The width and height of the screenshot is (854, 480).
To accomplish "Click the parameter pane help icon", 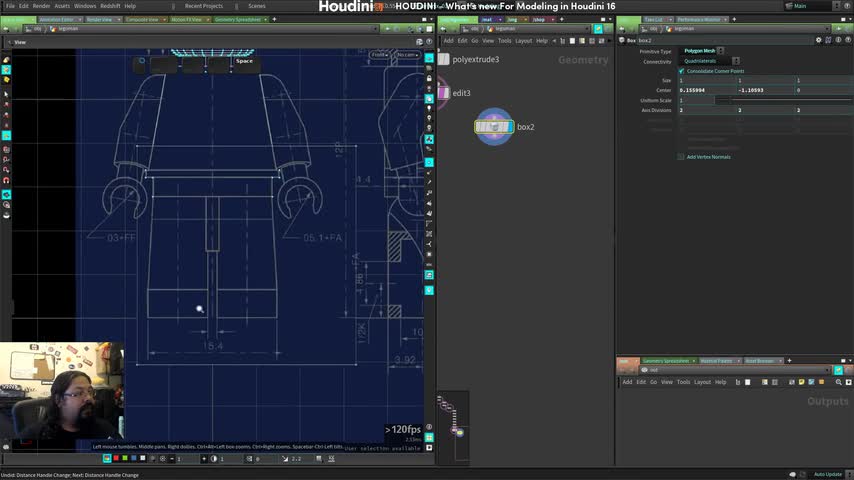I will coord(848,40).
